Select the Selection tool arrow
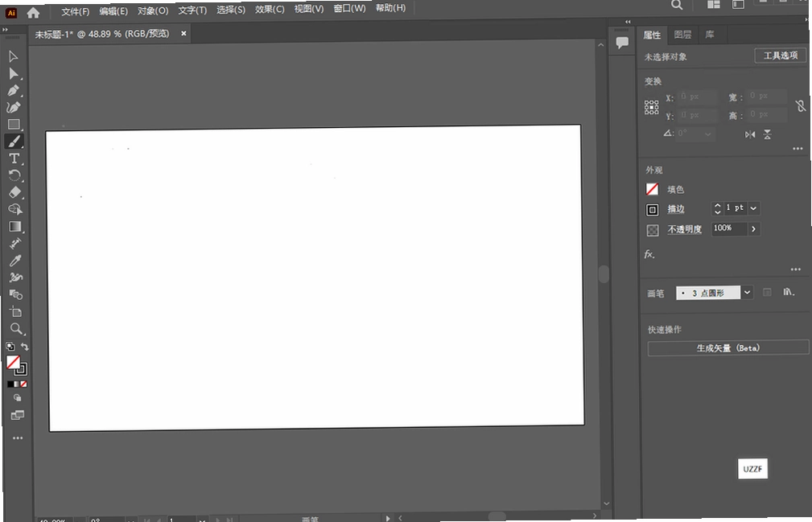The image size is (812, 522). (x=14, y=56)
